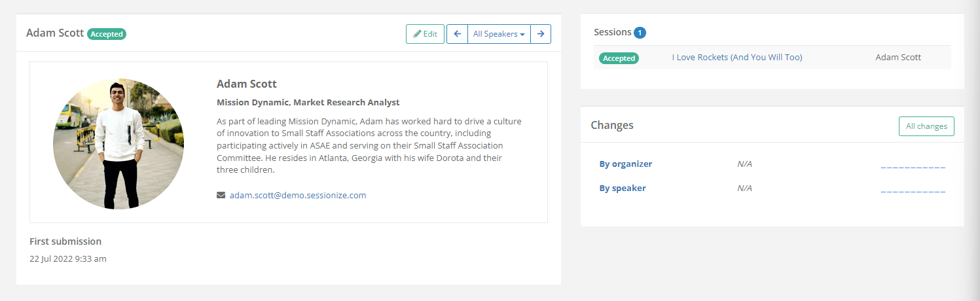Image resolution: width=980 pixels, height=301 pixels.
Task: Click Adam Scott name in profile card
Action: pos(246,84)
